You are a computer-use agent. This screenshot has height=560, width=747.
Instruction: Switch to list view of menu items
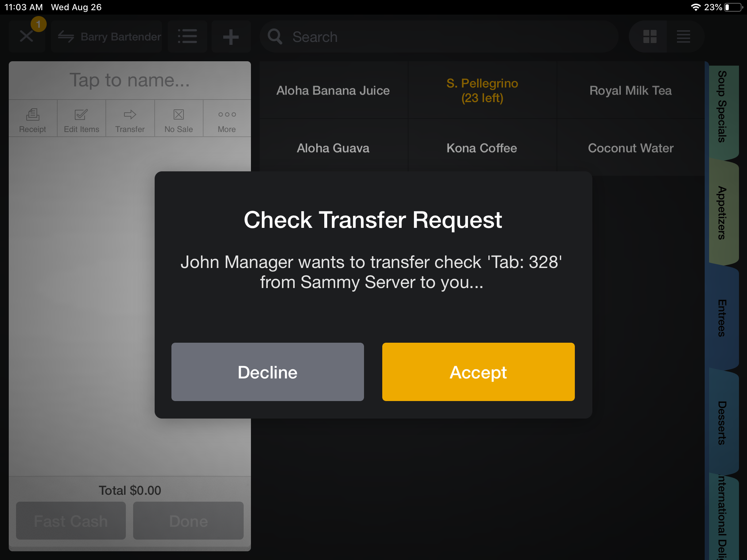684,36
